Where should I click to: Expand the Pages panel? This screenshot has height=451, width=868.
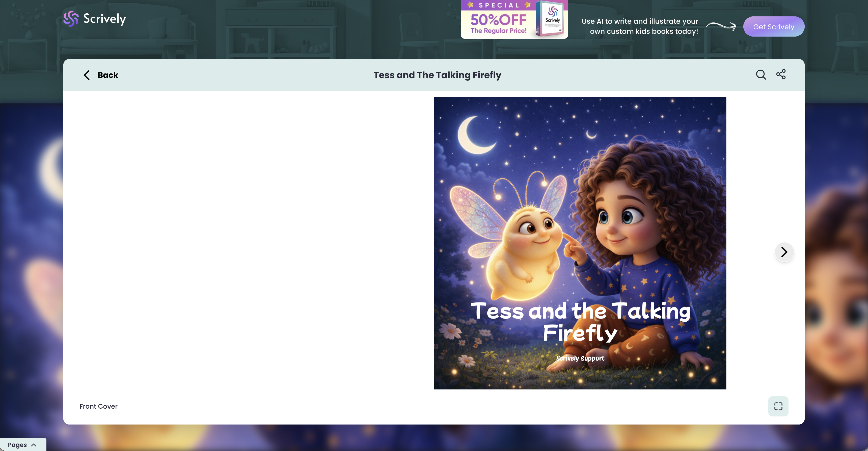click(x=17, y=445)
